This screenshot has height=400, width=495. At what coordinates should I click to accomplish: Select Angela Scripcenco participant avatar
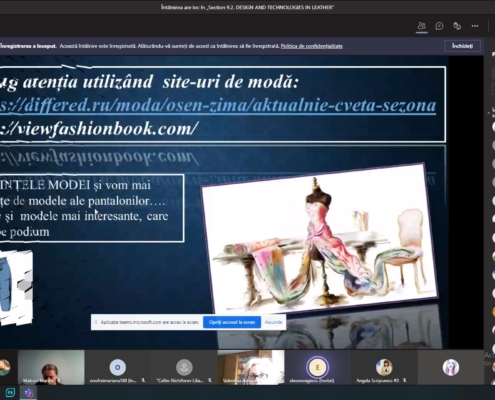384,367
